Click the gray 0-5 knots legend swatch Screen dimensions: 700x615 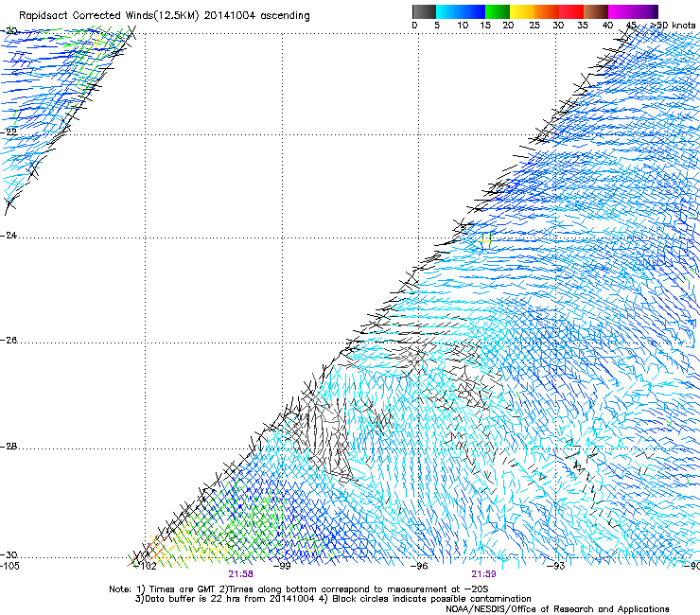point(424,11)
